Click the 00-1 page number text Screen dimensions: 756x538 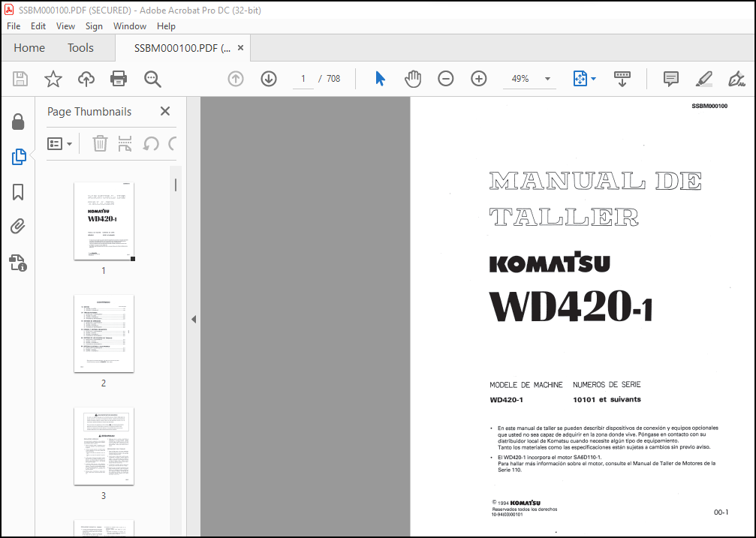click(721, 512)
